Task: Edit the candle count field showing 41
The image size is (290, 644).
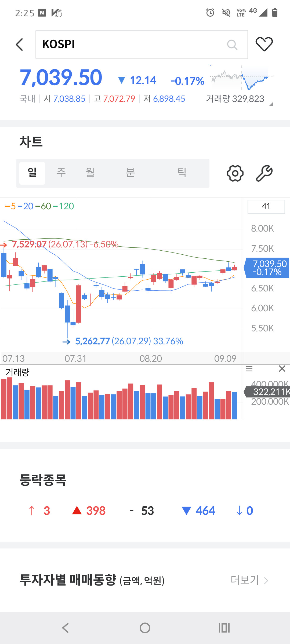Action: pyautogui.click(x=266, y=206)
